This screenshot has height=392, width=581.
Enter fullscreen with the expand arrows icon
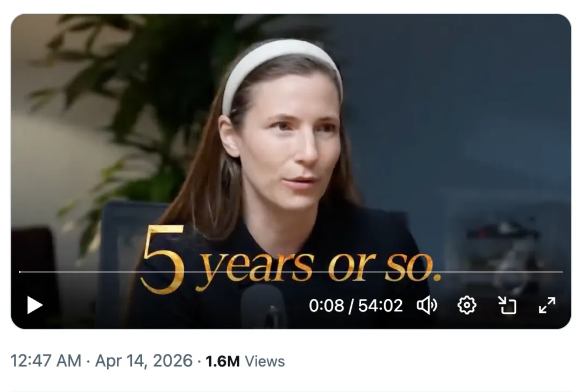click(547, 305)
